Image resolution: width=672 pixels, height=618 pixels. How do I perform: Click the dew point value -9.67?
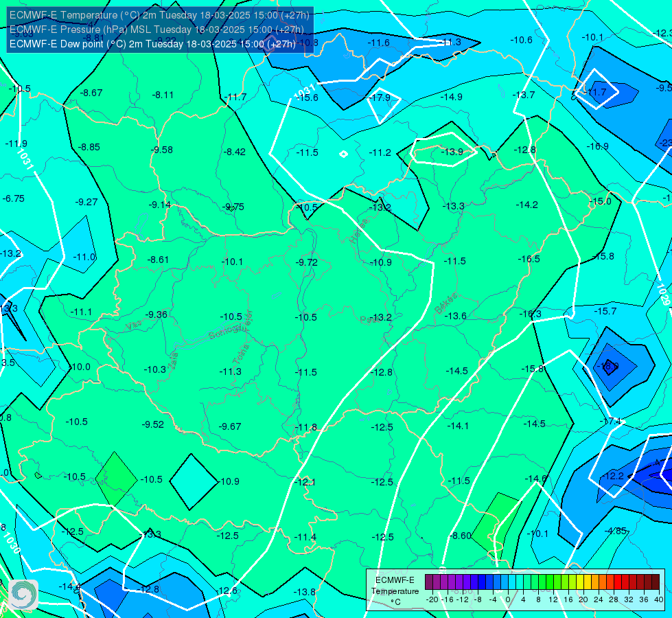(x=230, y=426)
